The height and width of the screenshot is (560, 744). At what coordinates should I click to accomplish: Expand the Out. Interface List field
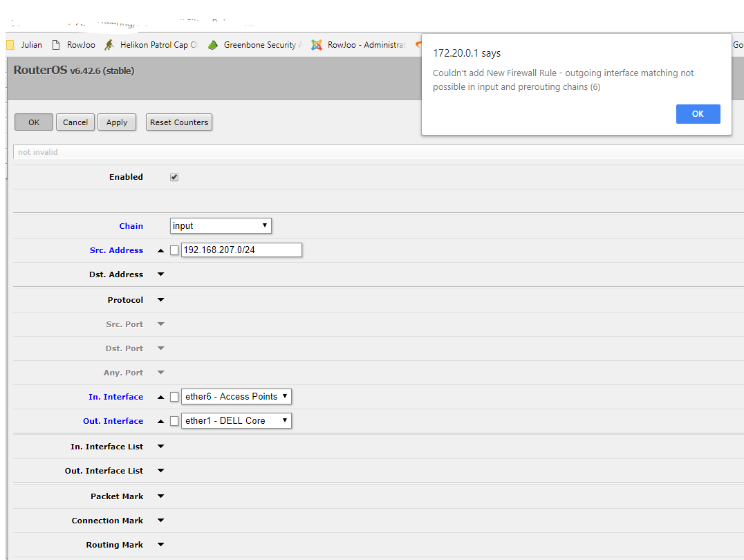pyautogui.click(x=161, y=471)
